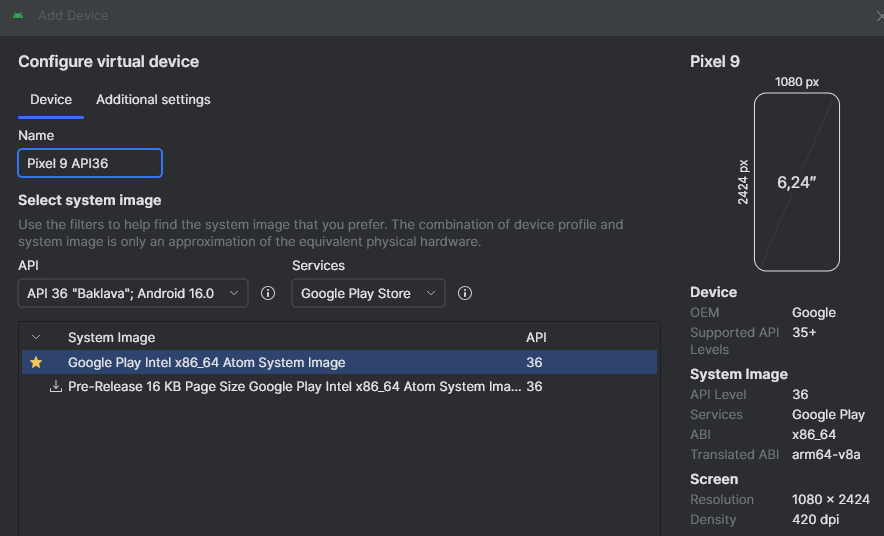Close the Add Device dialog
This screenshot has height=536, width=884.
tap(879, 16)
